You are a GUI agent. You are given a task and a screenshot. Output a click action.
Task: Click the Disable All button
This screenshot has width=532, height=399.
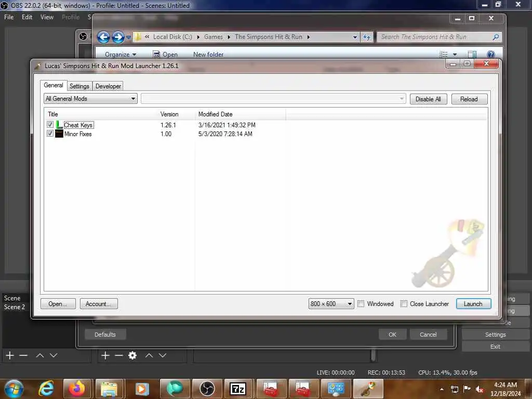point(428,99)
